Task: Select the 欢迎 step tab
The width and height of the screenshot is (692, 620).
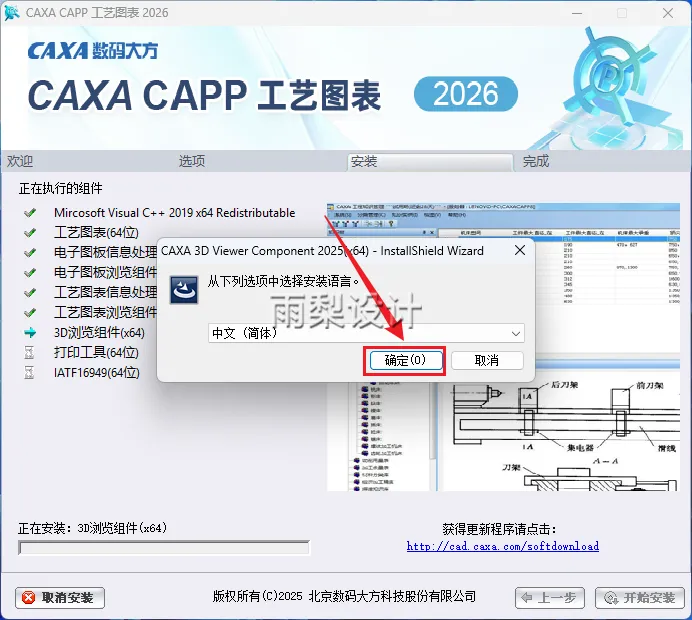Action: click(x=20, y=161)
